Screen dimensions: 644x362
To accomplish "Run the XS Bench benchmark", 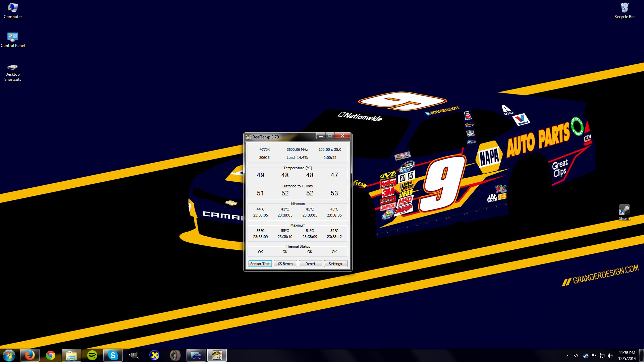I will point(285,264).
